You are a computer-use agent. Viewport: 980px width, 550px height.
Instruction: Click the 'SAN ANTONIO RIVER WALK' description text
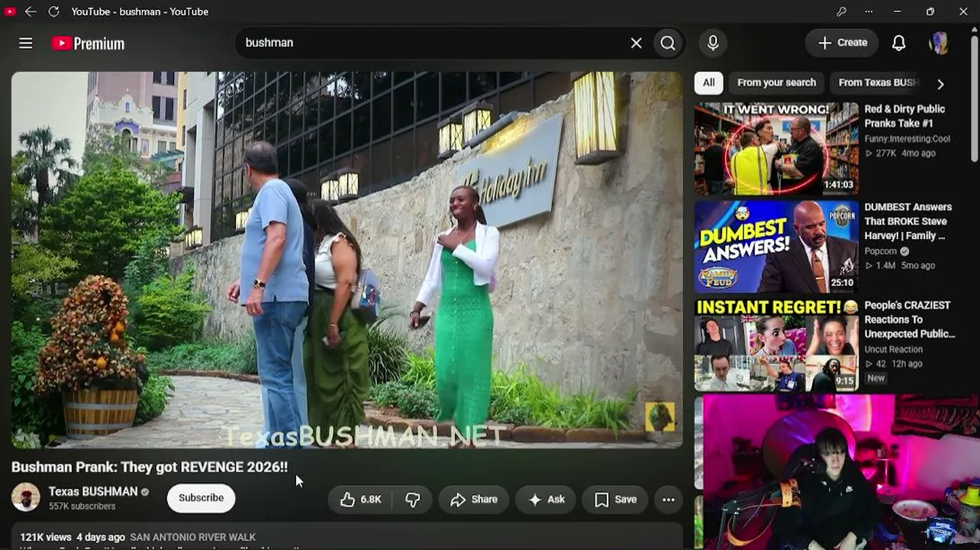[193, 537]
